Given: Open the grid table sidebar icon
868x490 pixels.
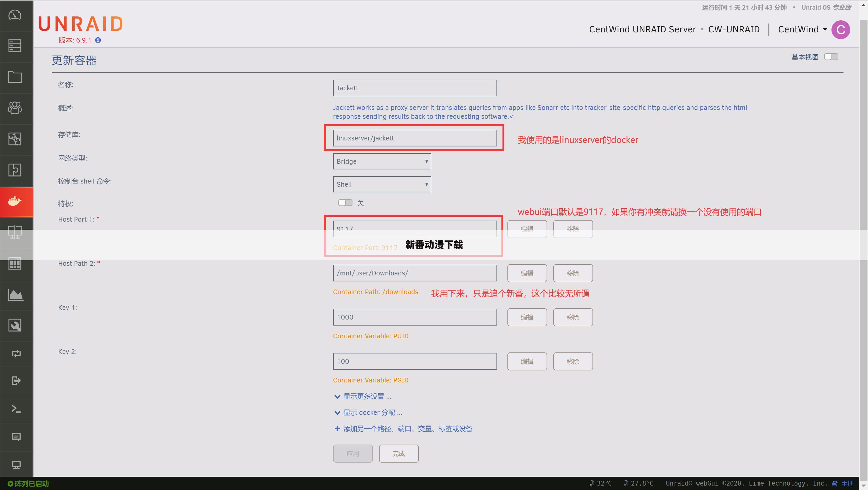Looking at the screenshot, I should tap(15, 263).
